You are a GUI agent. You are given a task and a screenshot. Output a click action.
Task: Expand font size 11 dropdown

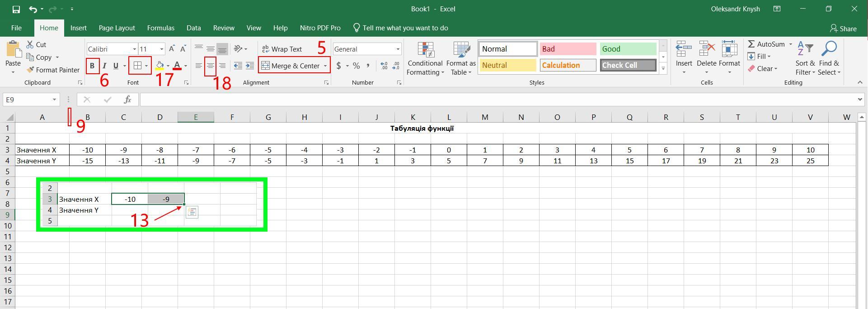(162, 49)
